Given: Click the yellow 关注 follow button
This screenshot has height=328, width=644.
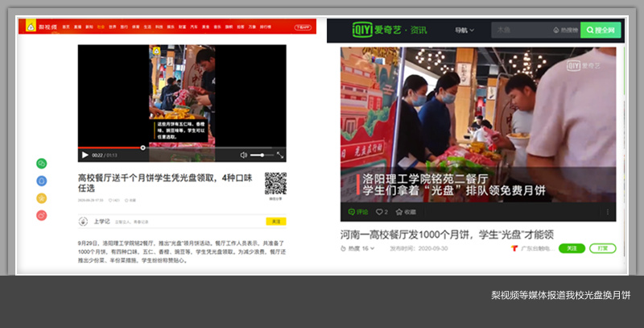Looking at the screenshot, I should (275, 221).
